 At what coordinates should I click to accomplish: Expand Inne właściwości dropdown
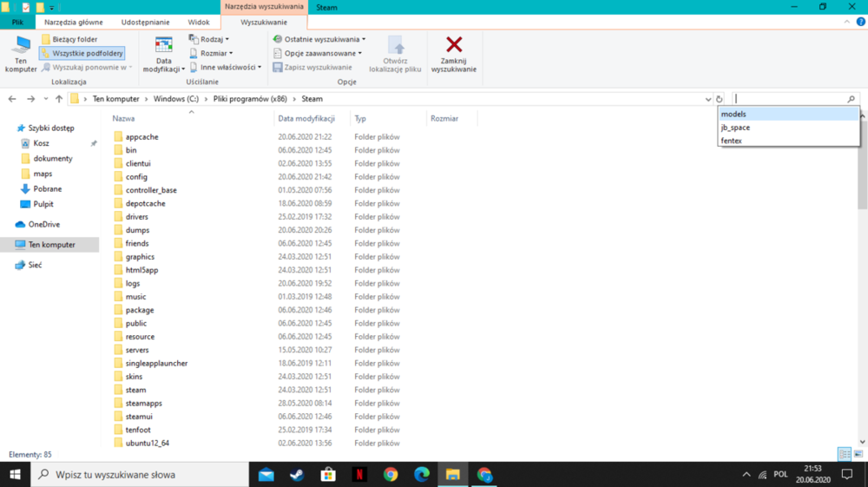226,67
